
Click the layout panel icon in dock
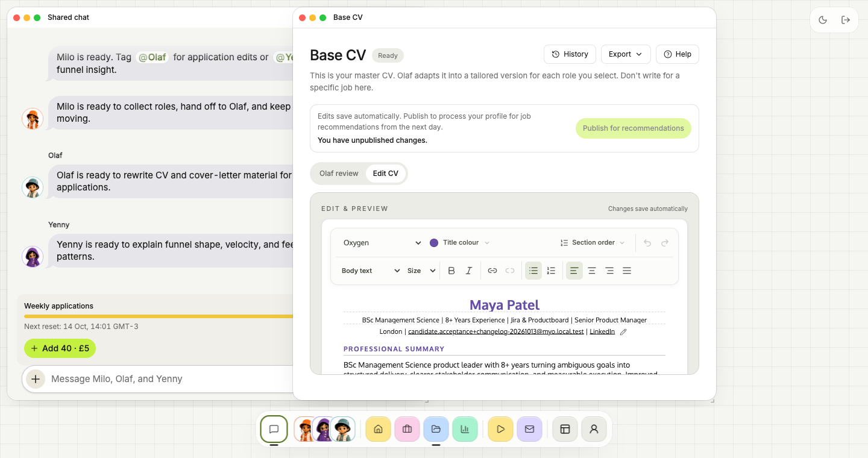point(565,429)
